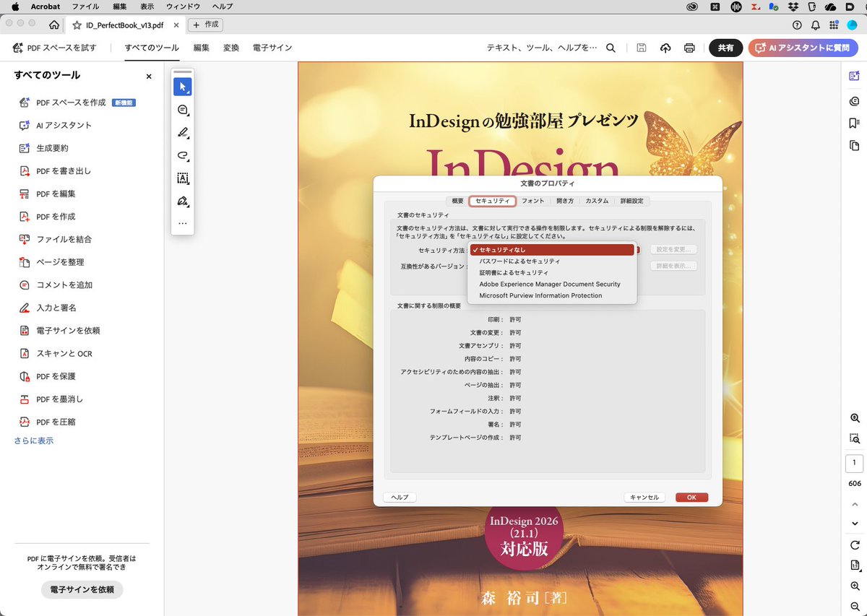This screenshot has width=867, height=616.
Task: Go to next page arrow
Action: coord(855,524)
